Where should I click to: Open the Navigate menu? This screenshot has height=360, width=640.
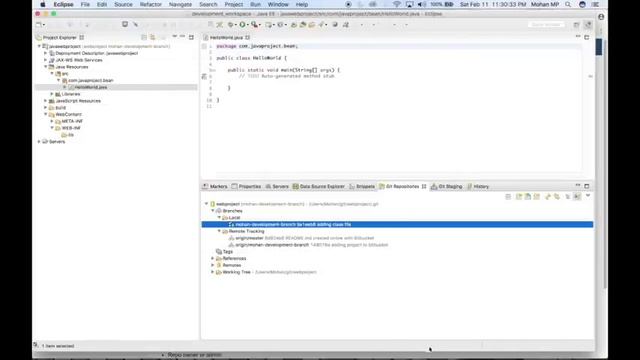180,4
